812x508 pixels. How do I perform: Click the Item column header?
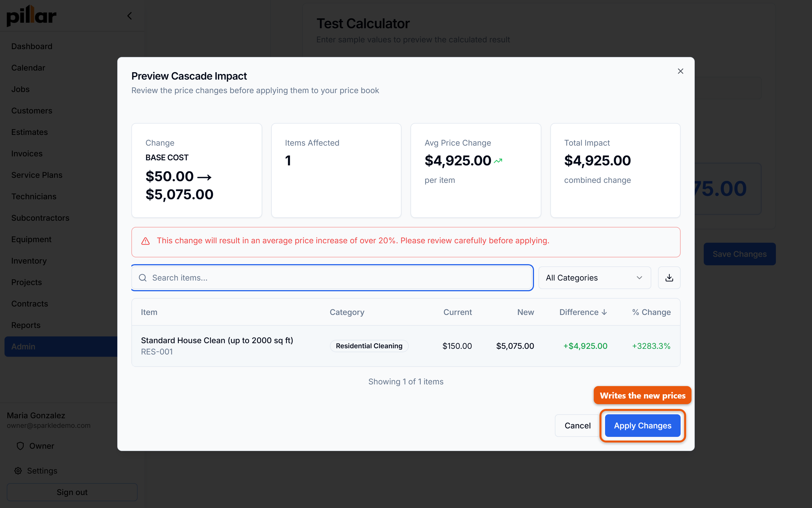[149, 312]
